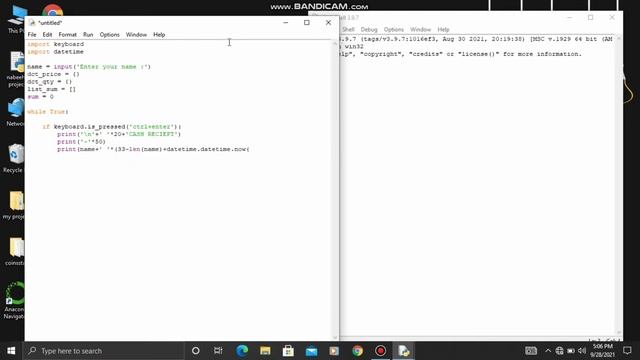Screen dimensions: 640x360
Task: Open the Options menu in untitled editor
Action: pyautogui.click(x=109, y=35)
